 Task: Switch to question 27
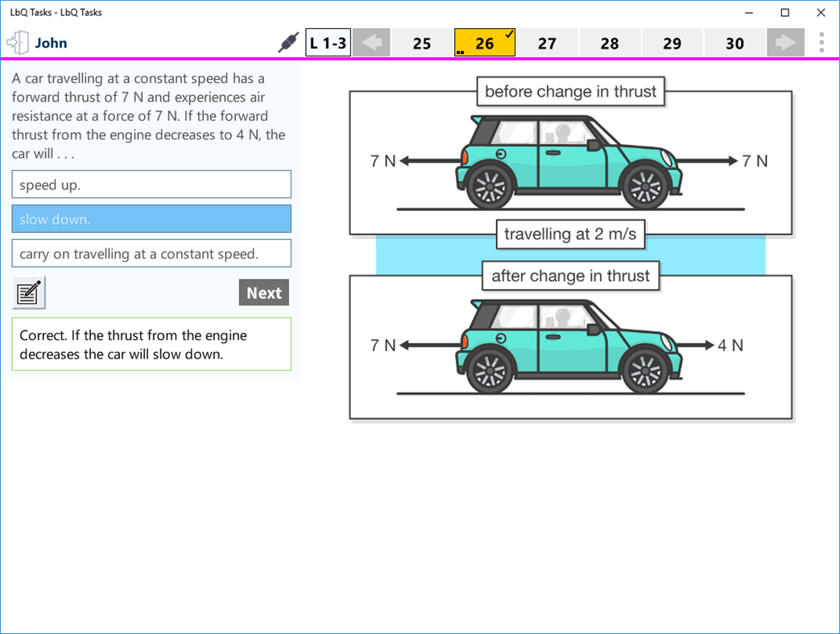[x=548, y=43]
